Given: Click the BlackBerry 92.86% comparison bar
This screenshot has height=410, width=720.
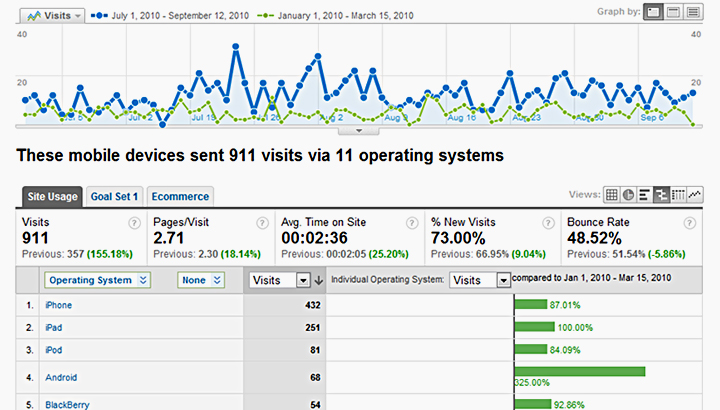Looking at the screenshot, I should pyautogui.click(x=533, y=404).
